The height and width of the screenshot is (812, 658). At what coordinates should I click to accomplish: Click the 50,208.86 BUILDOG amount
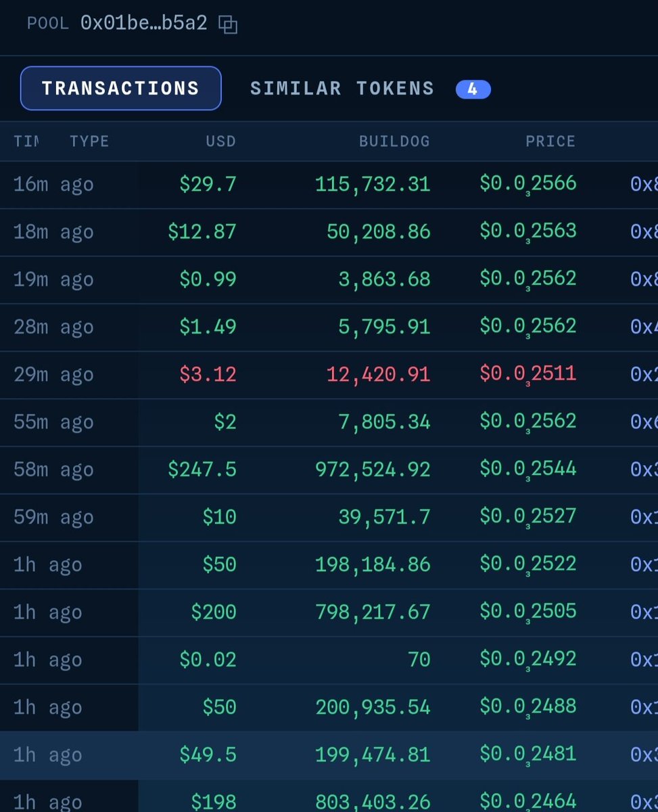pos(379,232)
